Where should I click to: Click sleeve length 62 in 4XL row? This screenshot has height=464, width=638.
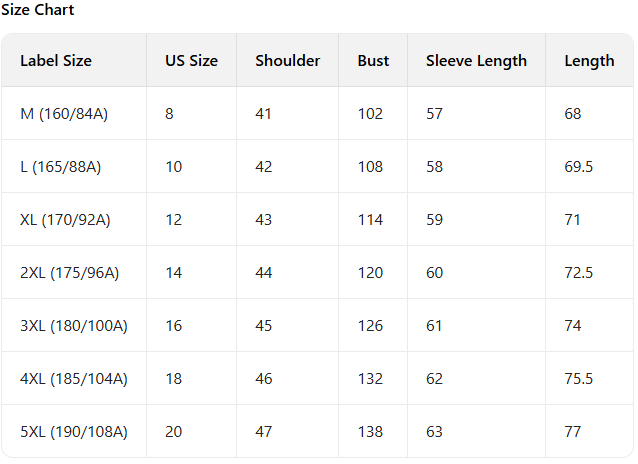tap(434, 379)
